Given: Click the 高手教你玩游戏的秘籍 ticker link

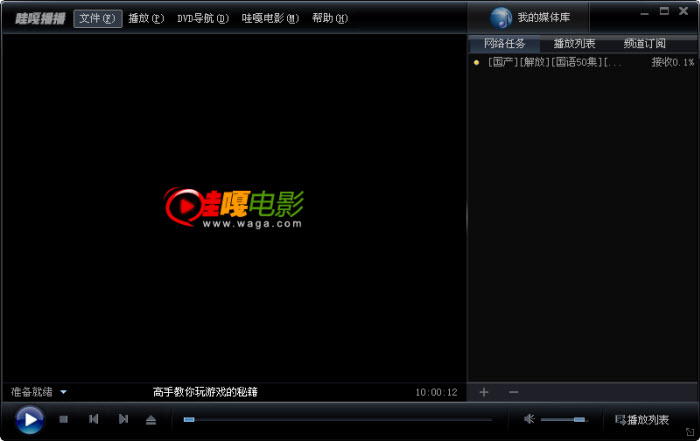Looking at the screenshot, I should (x=205, y=392).
